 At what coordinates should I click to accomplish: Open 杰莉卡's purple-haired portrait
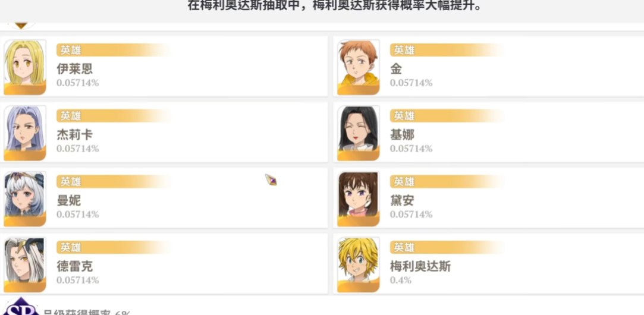pyautogui.click(x=25, y=133)
